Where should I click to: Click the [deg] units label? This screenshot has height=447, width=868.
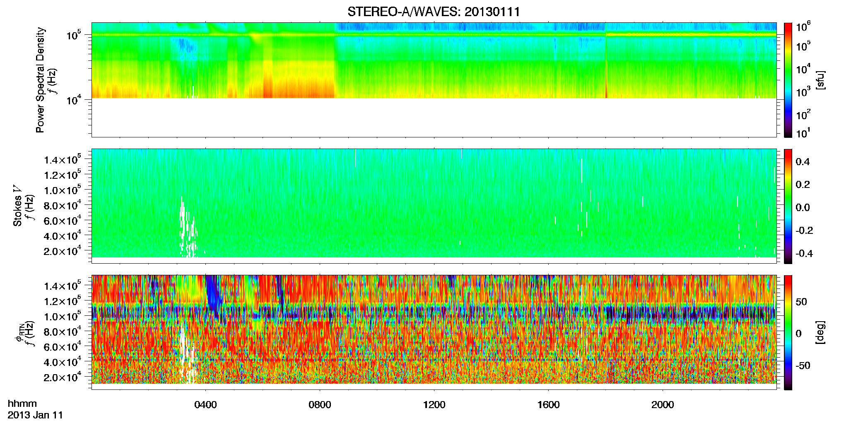coord(820,332)
